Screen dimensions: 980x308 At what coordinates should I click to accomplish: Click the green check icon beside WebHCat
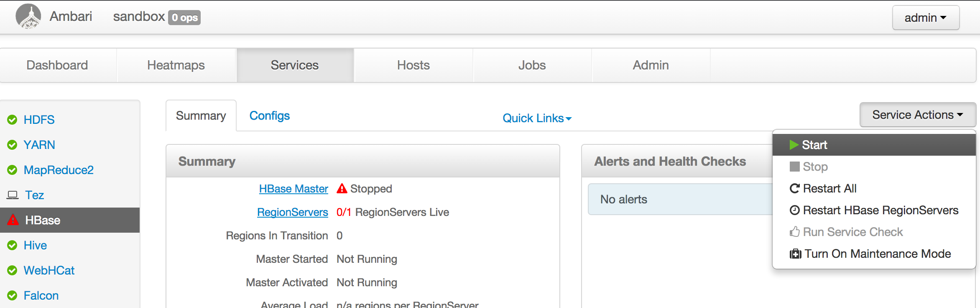point(12,270)
